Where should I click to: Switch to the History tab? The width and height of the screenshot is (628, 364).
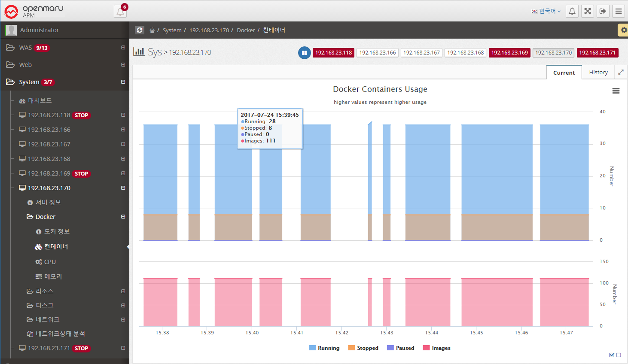click(598, 72)
